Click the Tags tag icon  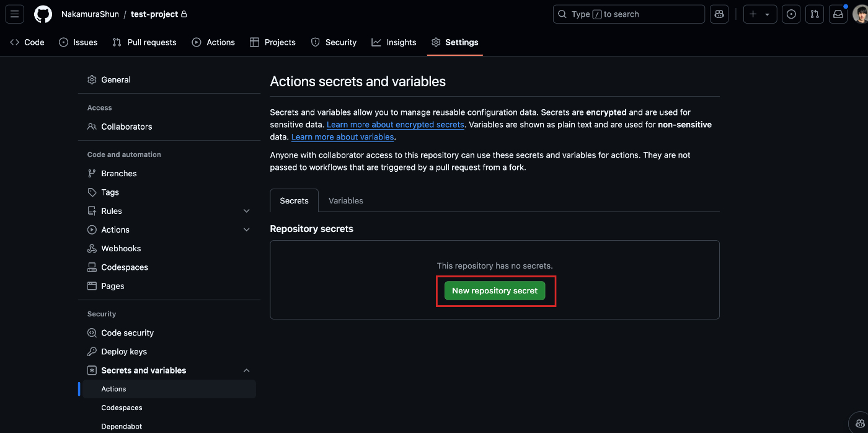[92, 192]
